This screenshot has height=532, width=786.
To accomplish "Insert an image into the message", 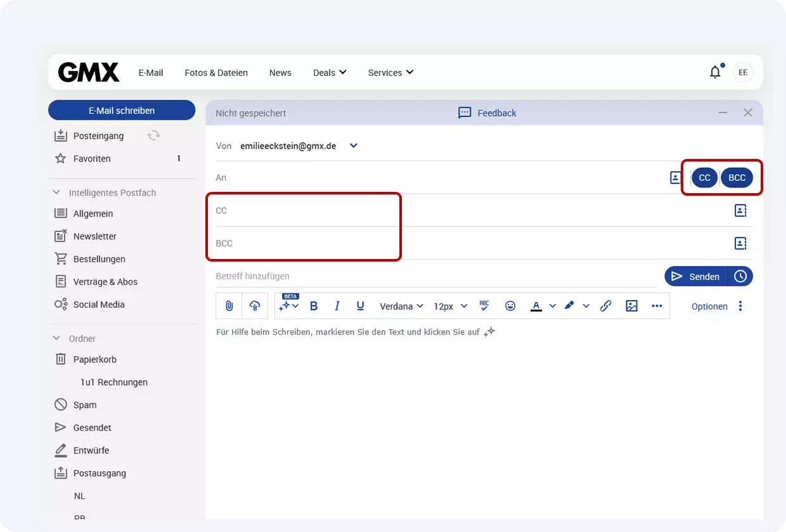I will (631, 306).
